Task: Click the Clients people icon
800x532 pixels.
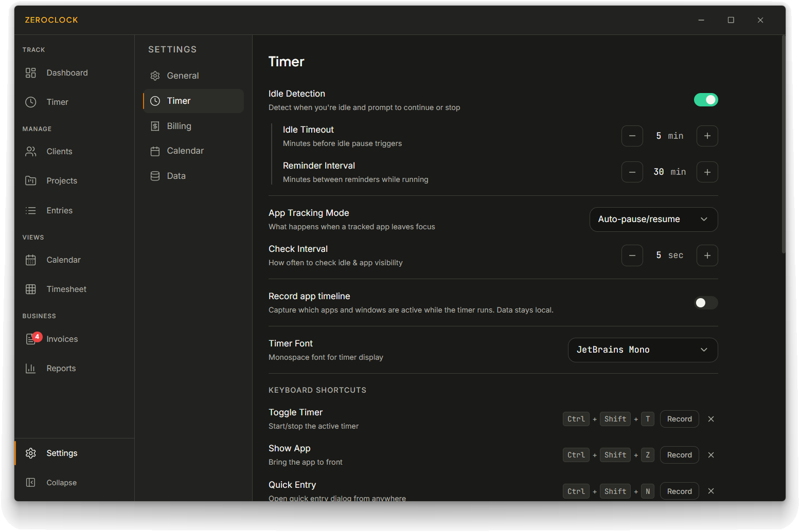Action: pos(31,152)
